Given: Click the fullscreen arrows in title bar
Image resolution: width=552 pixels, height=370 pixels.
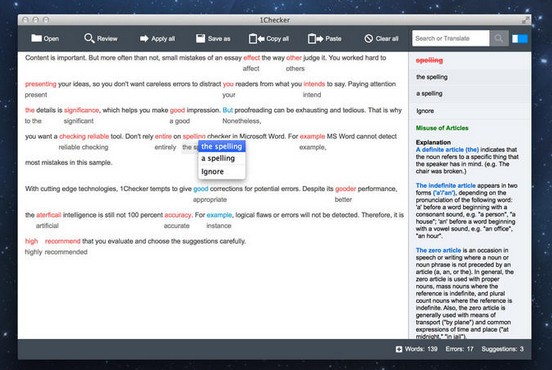Looking at the screenshot, I should [525, 20].
